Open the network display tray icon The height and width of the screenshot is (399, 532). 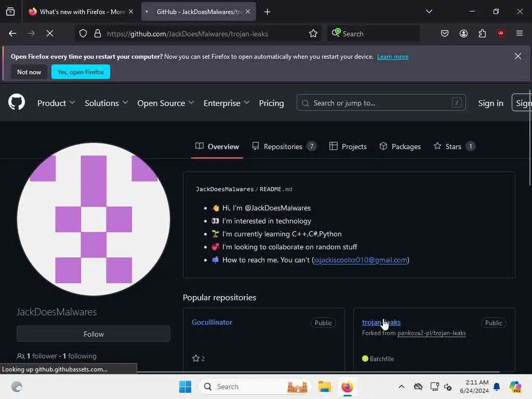434,387
